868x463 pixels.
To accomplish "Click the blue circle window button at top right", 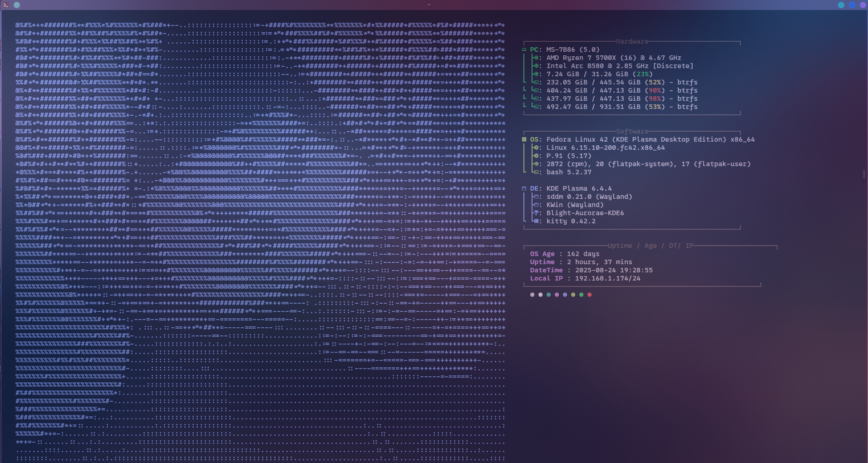I will tap(852, 5).
